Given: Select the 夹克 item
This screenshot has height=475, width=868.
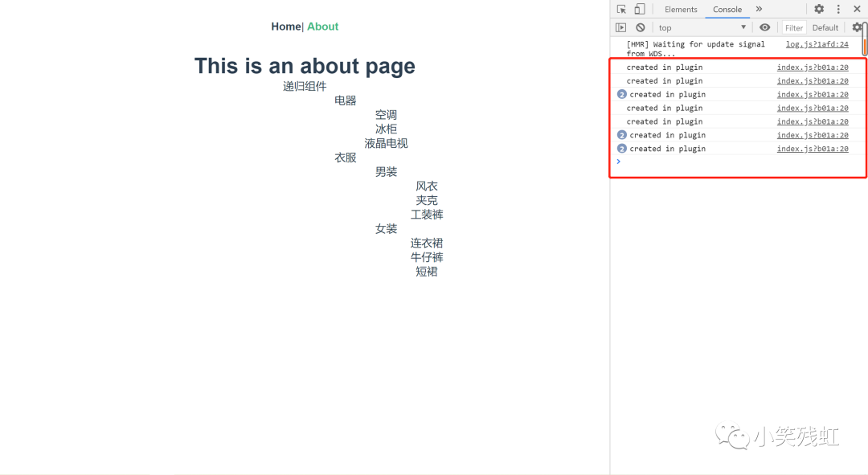Looking at the screenshot, I should pyautogui.click(x=426, y=200).
